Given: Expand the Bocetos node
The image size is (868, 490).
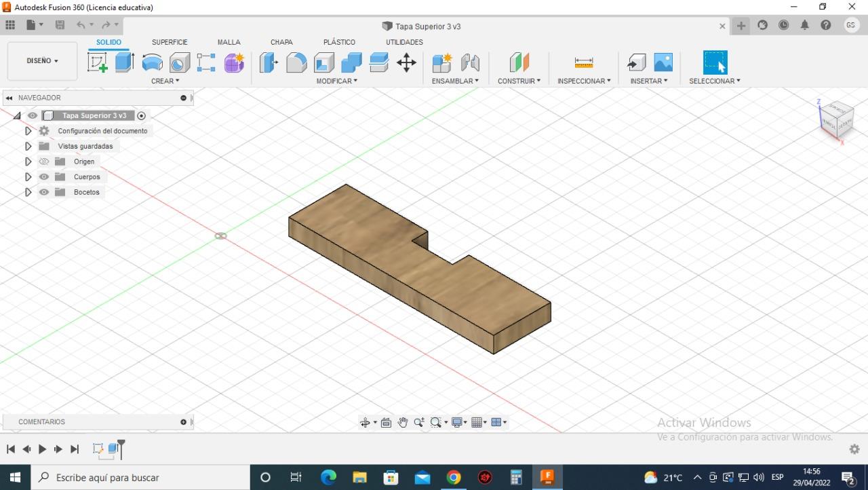Looking at the screenshot, I should 28,192.
